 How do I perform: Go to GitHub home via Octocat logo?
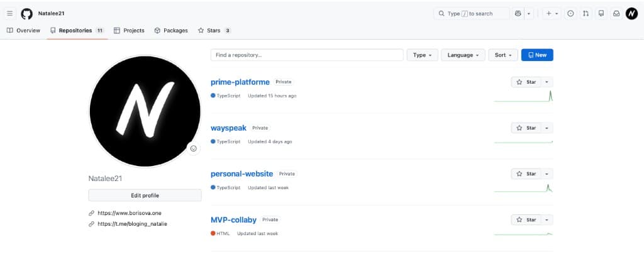26,14
